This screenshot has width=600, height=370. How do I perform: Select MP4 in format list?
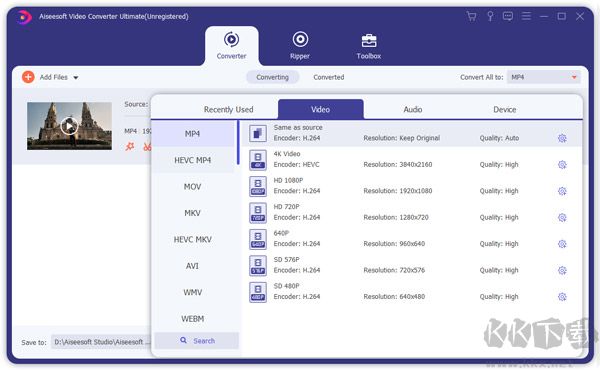point(192,134)
